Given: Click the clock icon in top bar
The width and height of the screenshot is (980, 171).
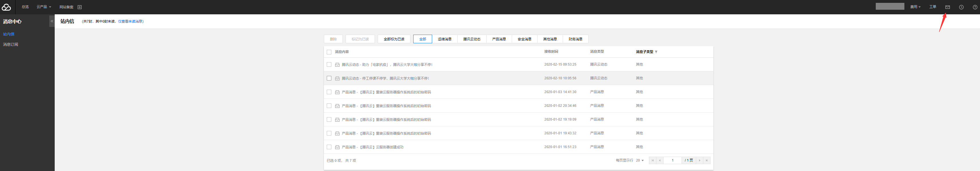Looking at the screenshot, I should click(x=961, y=7).
